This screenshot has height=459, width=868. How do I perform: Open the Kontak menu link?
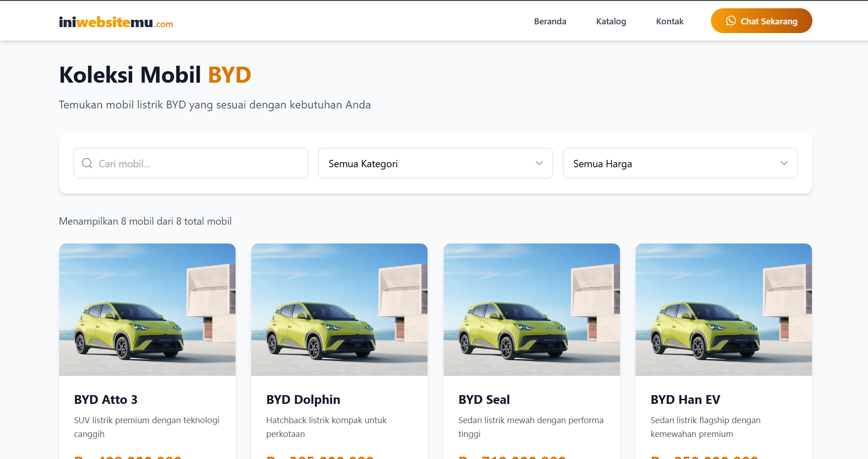tap(670, 21)
